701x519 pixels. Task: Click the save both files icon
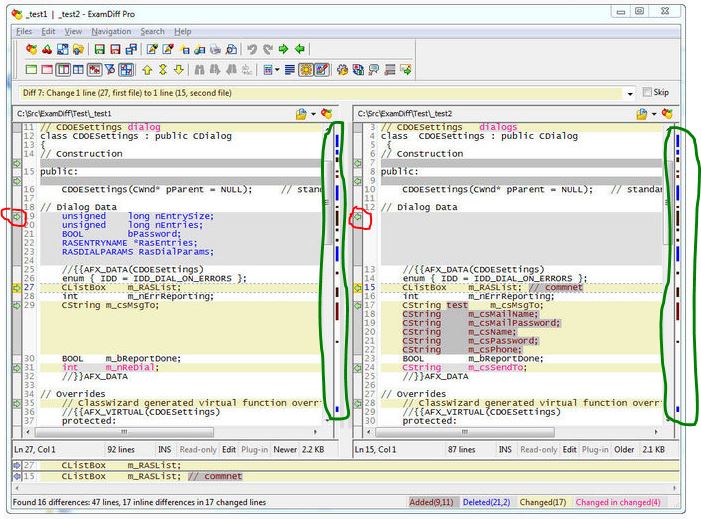click(131, 49)
